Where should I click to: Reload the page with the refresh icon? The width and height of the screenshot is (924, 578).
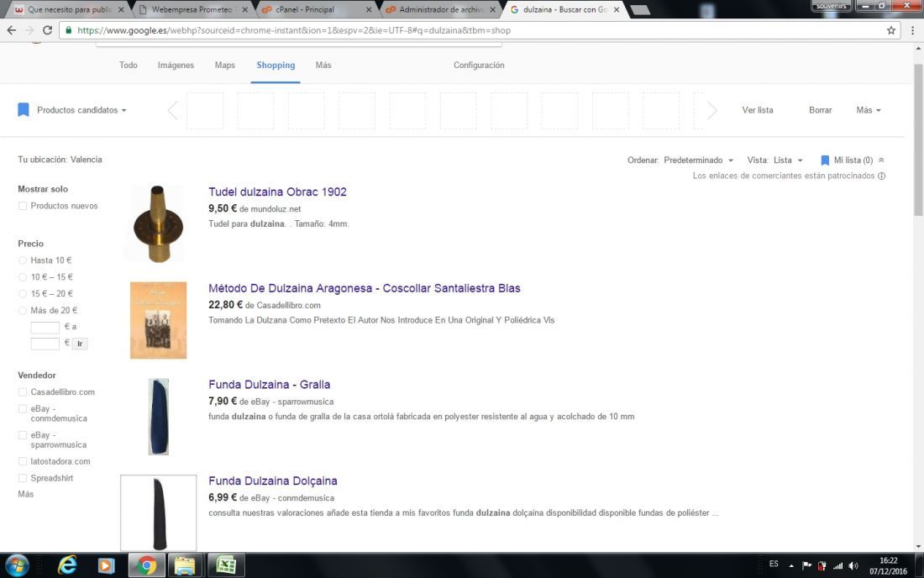tap(48, 30)
